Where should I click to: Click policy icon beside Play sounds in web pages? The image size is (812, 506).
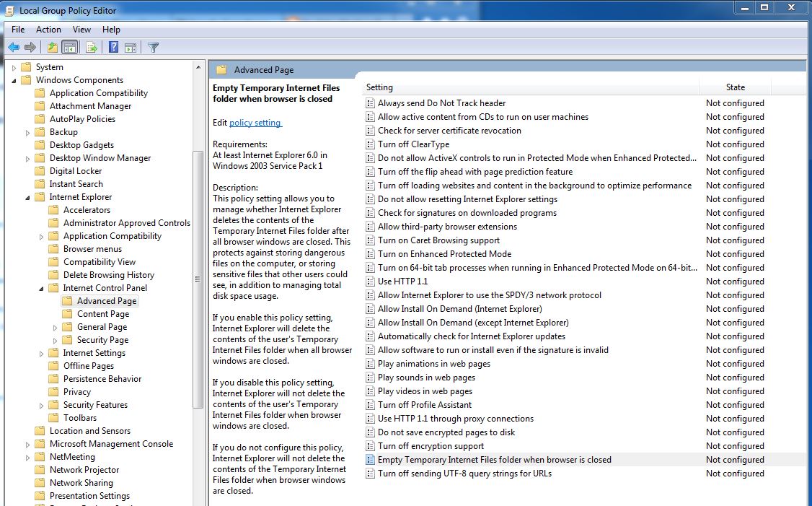(370, 378)
